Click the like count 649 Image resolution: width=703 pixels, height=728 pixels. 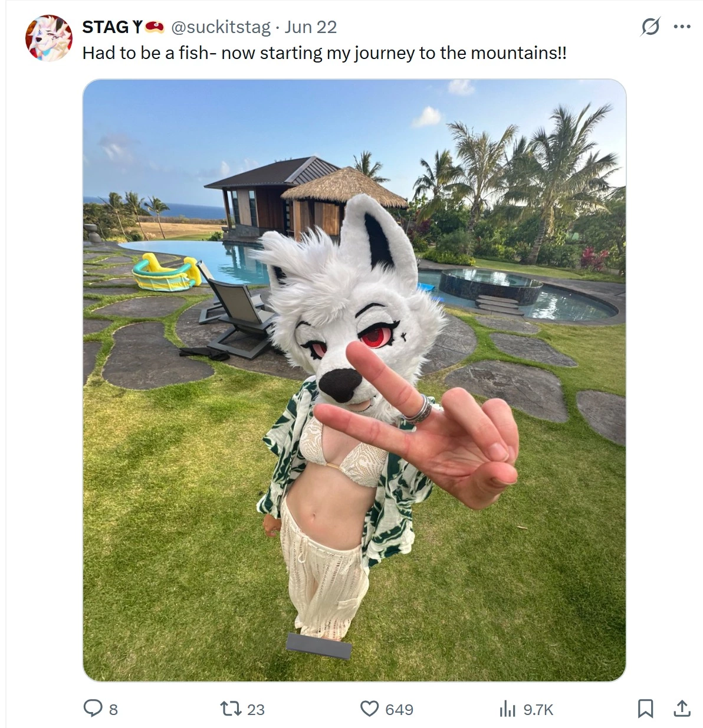tap(399, 710)
